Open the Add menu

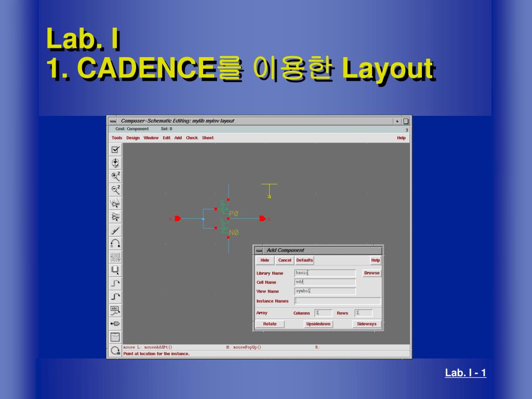pos(178,138)
